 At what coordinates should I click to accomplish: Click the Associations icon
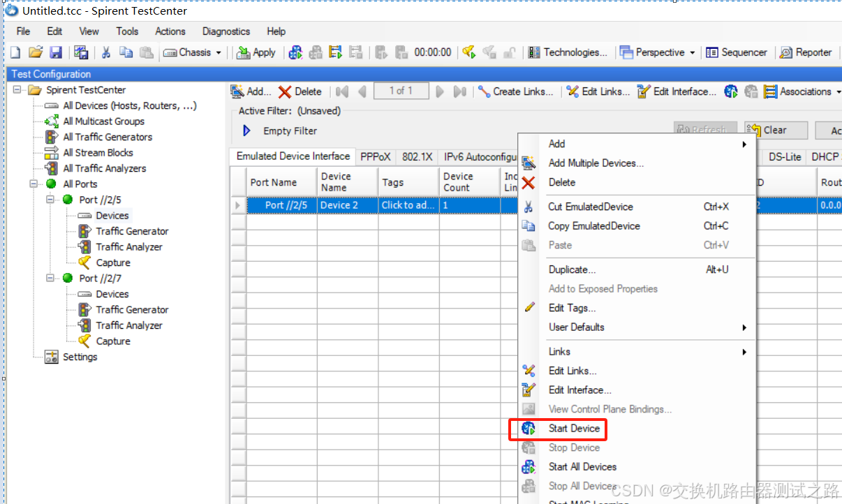(771, 91)
